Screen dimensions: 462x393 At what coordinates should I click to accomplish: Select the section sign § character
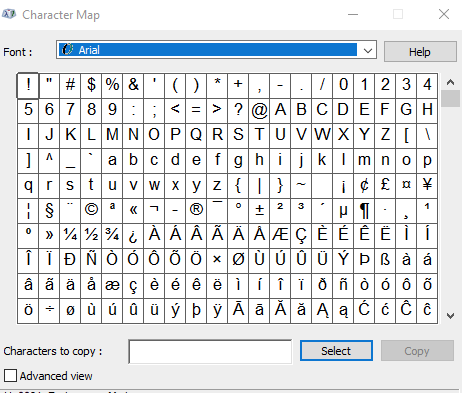pos(49,211)
